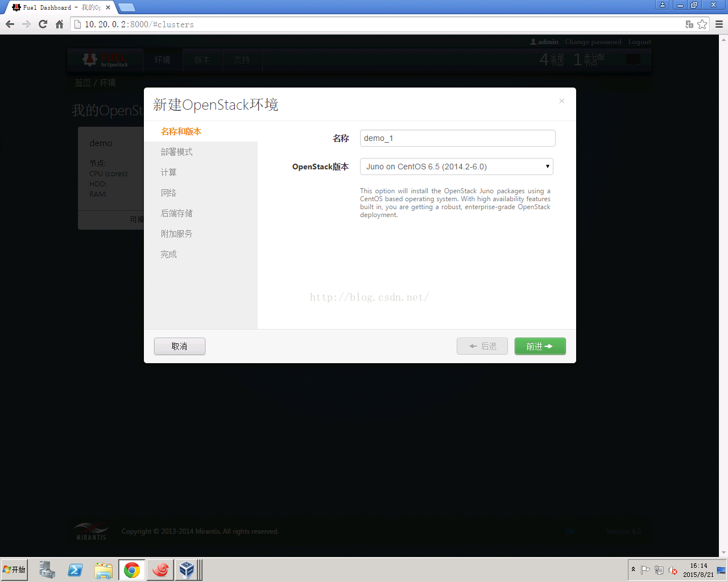Click the admin user link

tap(544, 42)
